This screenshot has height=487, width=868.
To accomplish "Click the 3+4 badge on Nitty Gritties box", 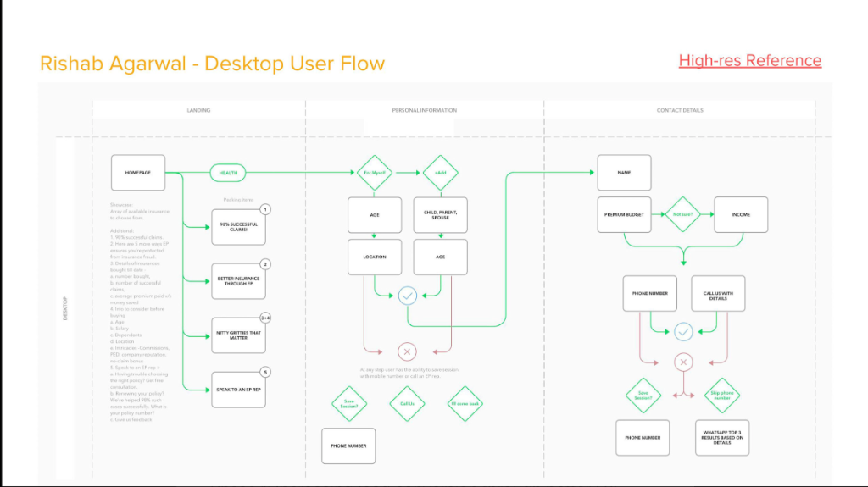I will click(x=265, y=318).
